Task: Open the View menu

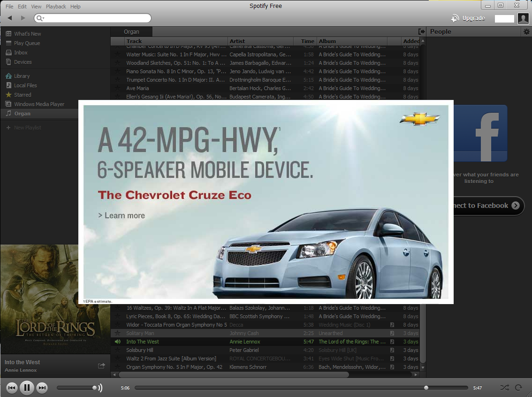Action: tap(36, 7)
